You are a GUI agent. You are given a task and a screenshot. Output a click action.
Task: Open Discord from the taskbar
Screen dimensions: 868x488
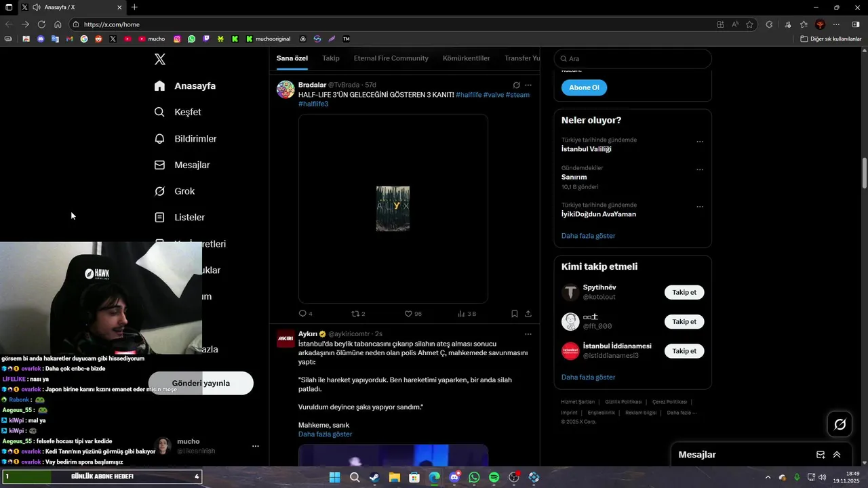coord(454,478)
